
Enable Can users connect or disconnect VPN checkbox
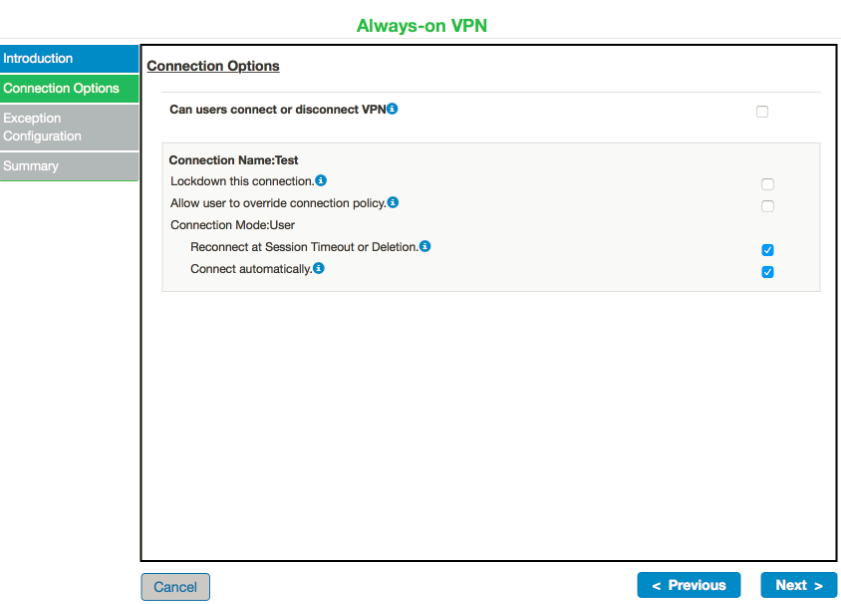coord(762,112)
